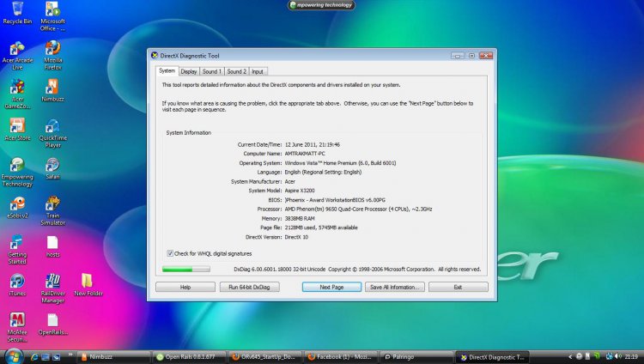Switch to the System tab
The width and height of the screenshot is (644, 364).
pos(167,71)
